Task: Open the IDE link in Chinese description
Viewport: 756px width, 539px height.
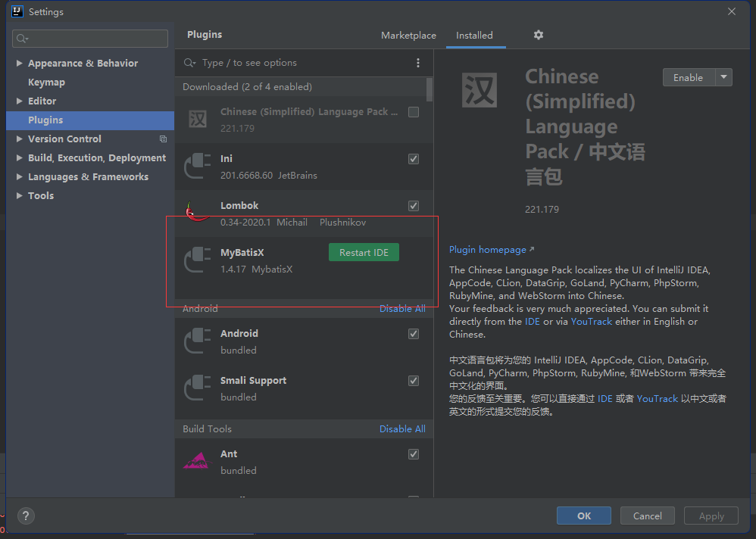Action: [x=605, y=398]
